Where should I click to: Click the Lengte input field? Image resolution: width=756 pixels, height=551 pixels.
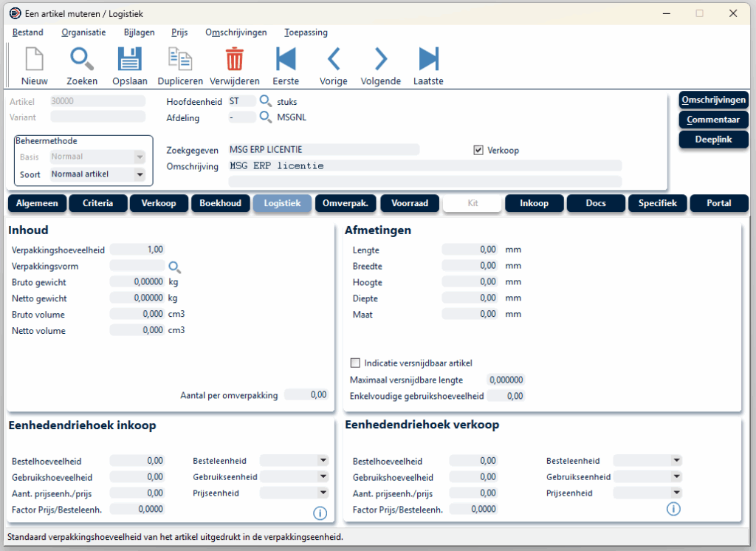tap(470, 250)
